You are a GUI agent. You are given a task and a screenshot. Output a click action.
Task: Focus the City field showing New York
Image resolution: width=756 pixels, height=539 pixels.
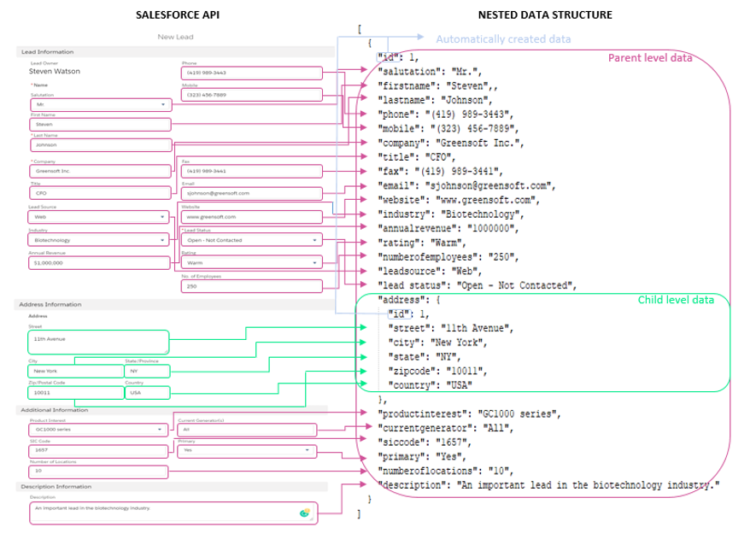pos(76,372)
